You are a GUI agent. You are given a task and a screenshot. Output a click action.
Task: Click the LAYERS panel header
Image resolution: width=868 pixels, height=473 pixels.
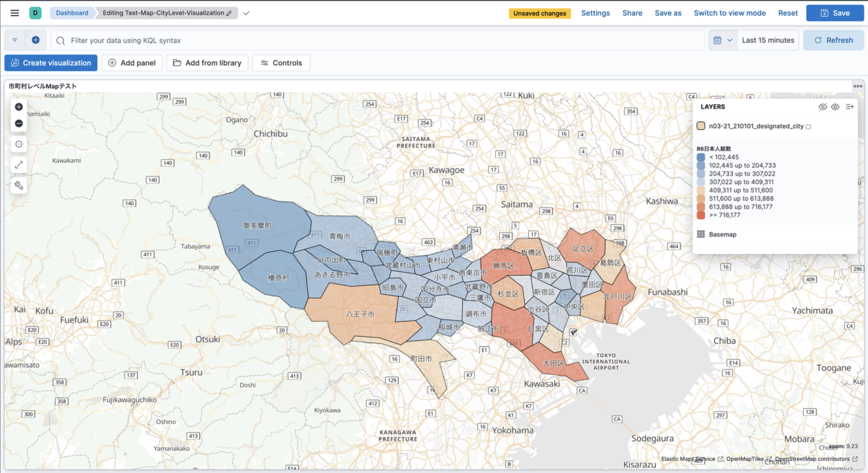click(713, 107)
